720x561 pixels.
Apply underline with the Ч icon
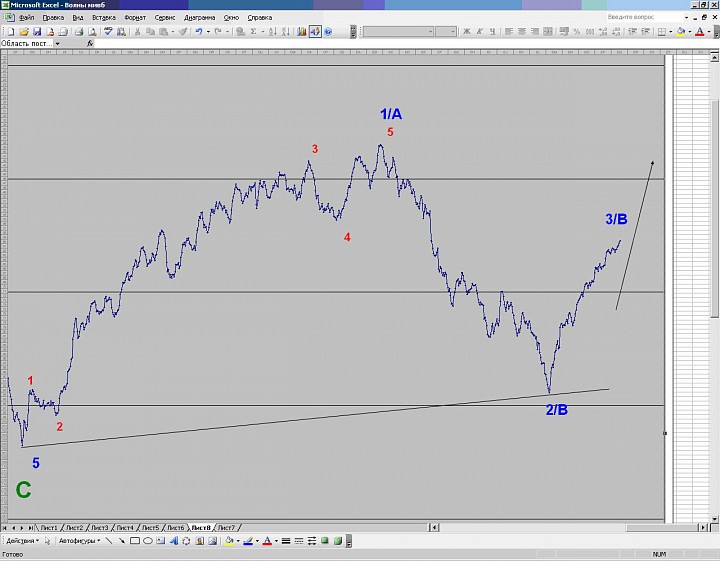click(492, 31)
